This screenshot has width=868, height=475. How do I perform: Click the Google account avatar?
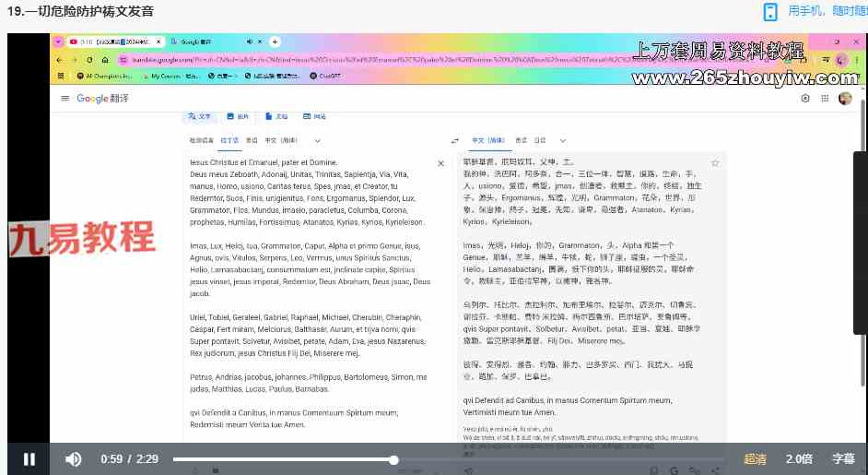(x=845, y=99)
